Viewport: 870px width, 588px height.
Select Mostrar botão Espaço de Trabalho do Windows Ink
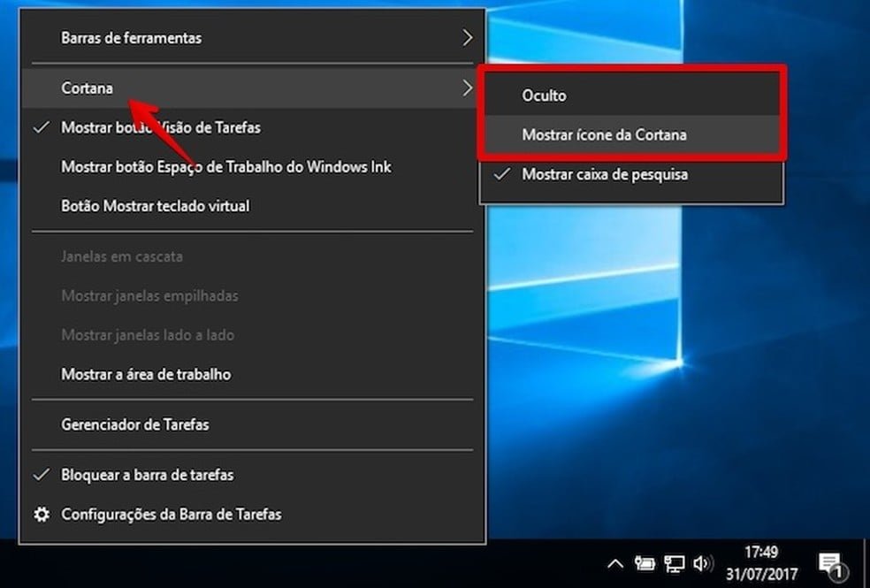pyautogui.click(x=226, y=166)
